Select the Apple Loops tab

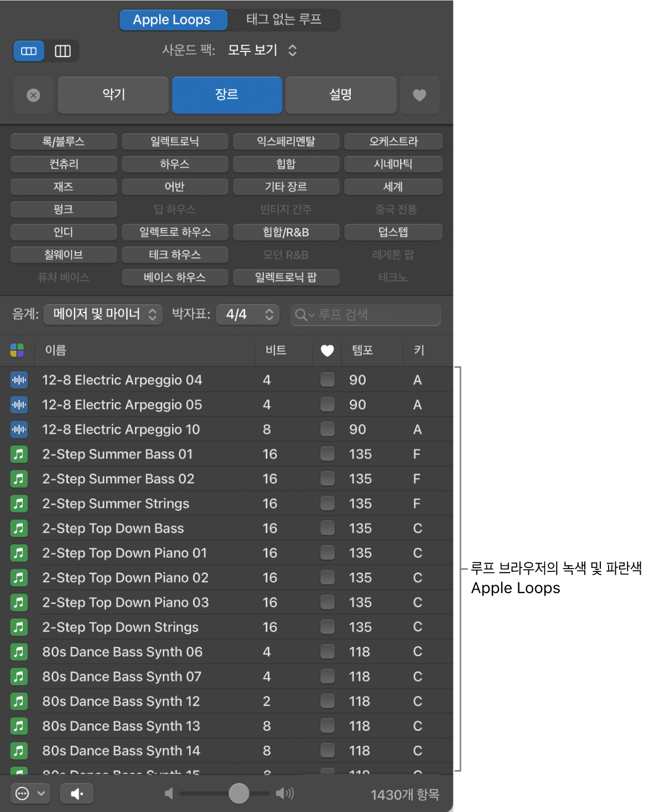pos(173,20)
